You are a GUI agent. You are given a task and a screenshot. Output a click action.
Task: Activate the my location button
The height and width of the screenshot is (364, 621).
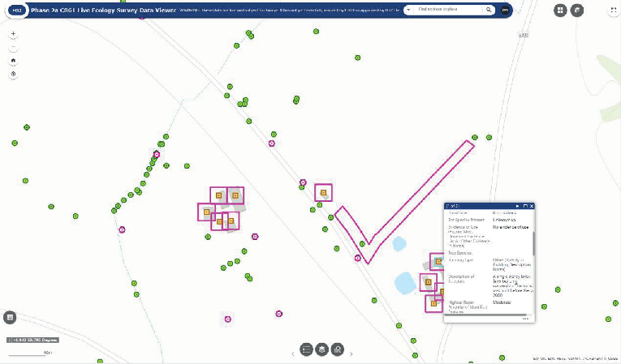13,74
